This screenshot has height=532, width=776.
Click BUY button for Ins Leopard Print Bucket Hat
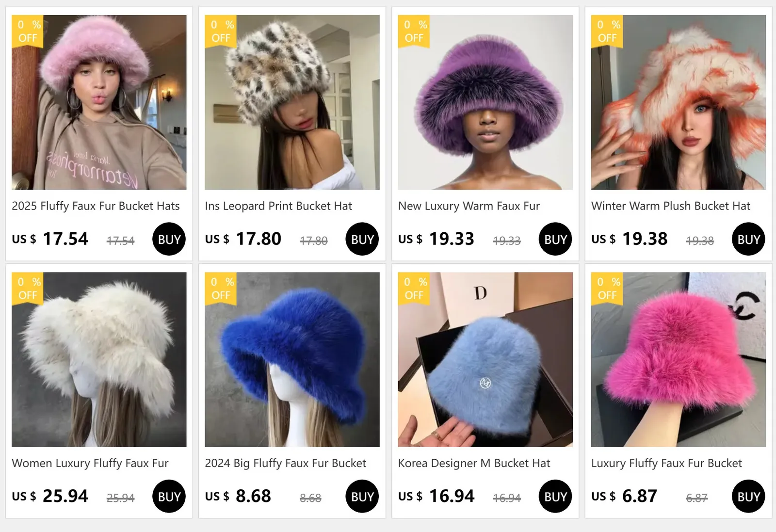click(x=362, y=239)
